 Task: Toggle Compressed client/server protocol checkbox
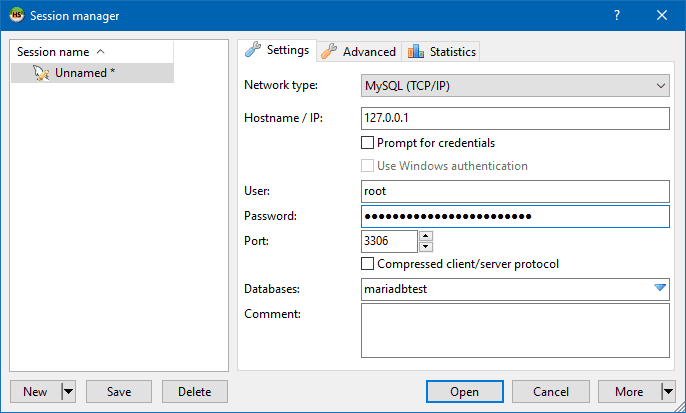point(368,264)
